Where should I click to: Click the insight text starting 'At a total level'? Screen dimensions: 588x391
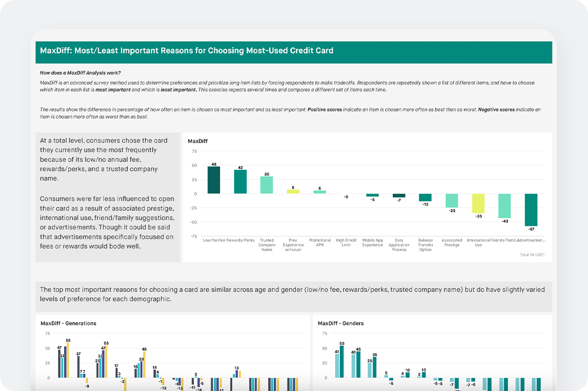point(103,159)
